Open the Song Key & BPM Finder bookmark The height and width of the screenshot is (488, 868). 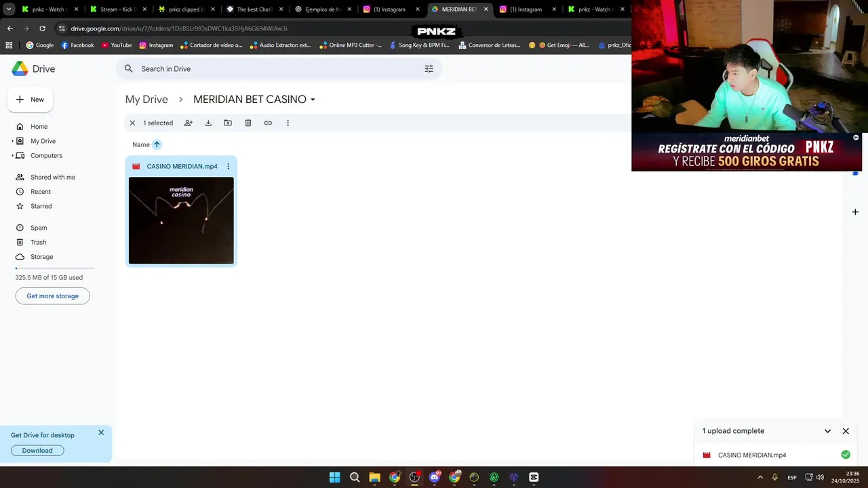point(419,45)
